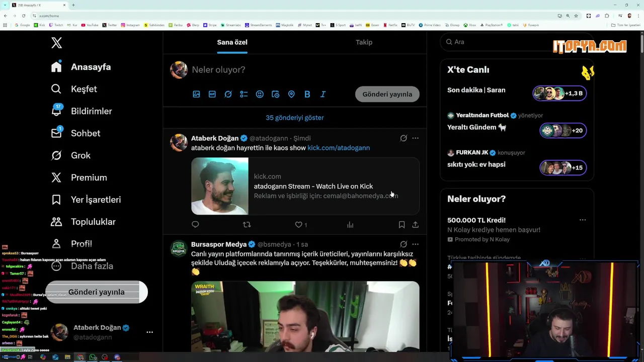
Task: Open options for 500.000 TL Kredi ad
Action: [582, 220]
